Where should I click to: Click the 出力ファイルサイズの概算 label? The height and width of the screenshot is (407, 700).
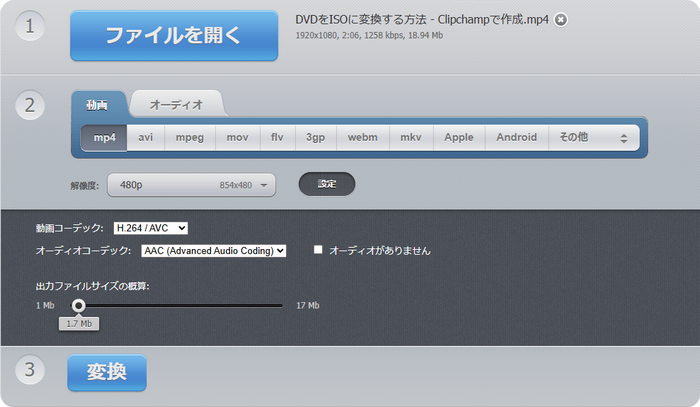(92, 286)
